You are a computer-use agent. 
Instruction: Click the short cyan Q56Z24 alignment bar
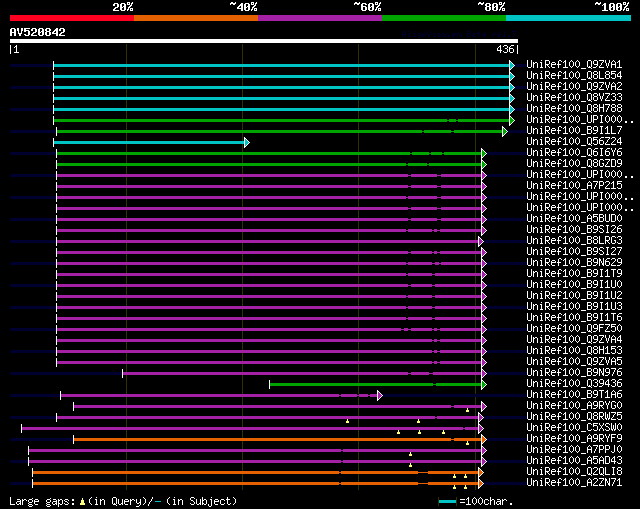(149, 142)
